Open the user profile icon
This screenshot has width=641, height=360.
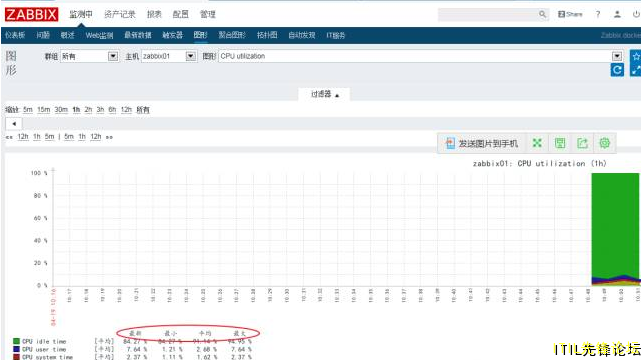(x=617, y=14)
